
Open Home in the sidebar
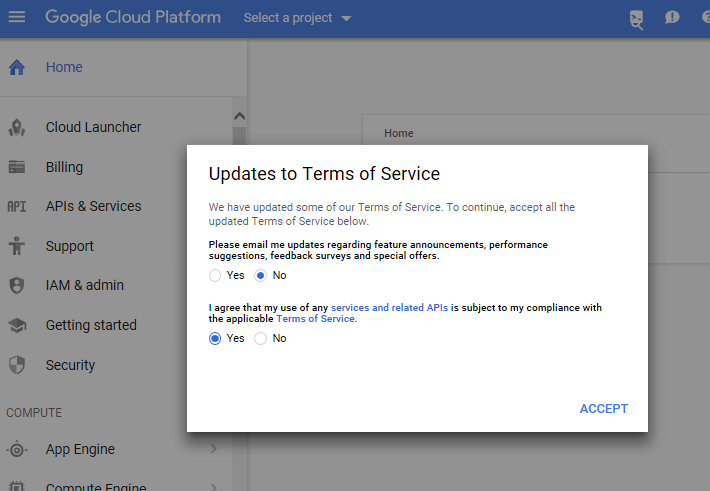pos(64,67)
